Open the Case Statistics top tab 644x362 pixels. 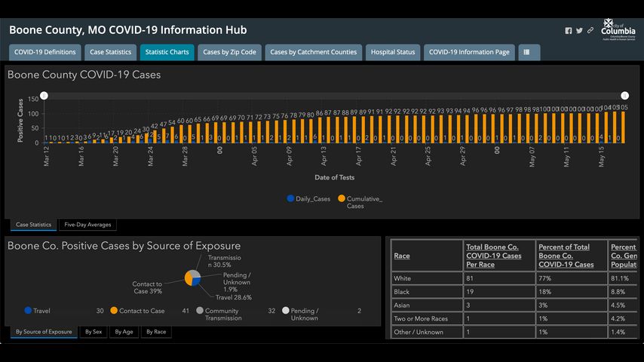[x=111, y=52]
